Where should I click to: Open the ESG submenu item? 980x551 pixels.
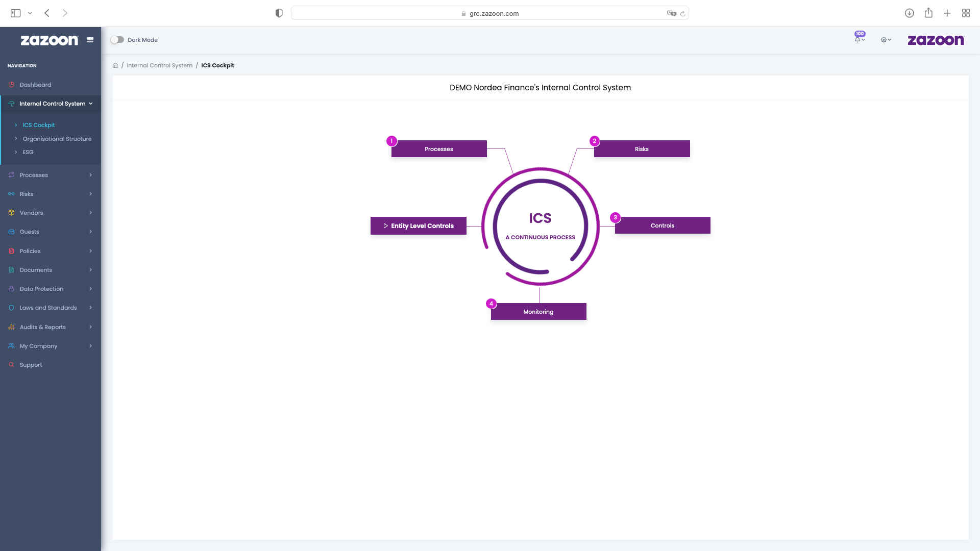pyautogui.click(x=28, y=152)
